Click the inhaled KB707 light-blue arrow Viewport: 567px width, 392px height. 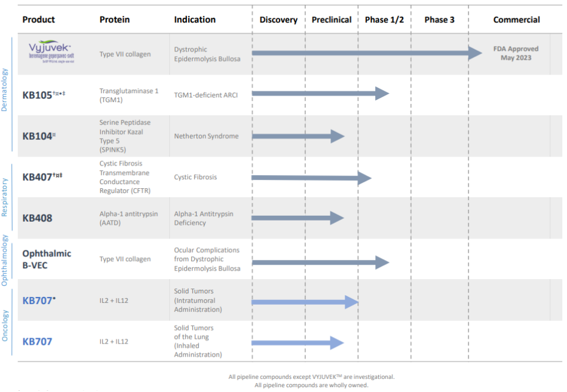298,343
